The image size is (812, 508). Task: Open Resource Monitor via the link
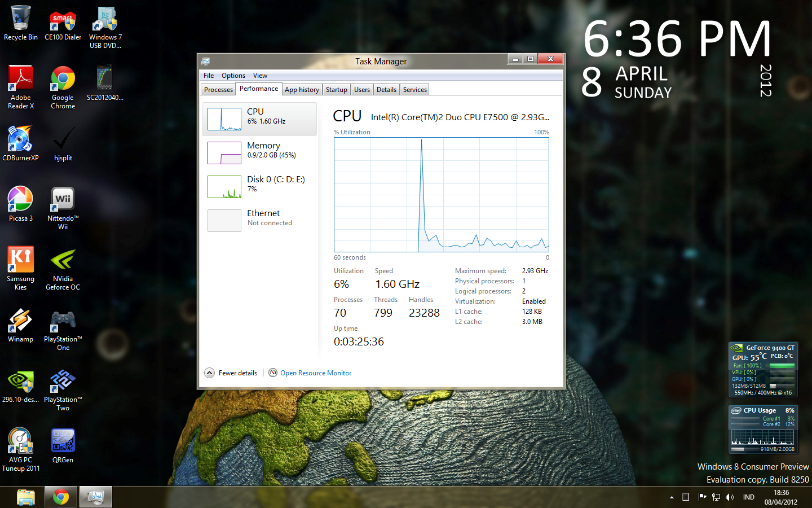point(316,373)
